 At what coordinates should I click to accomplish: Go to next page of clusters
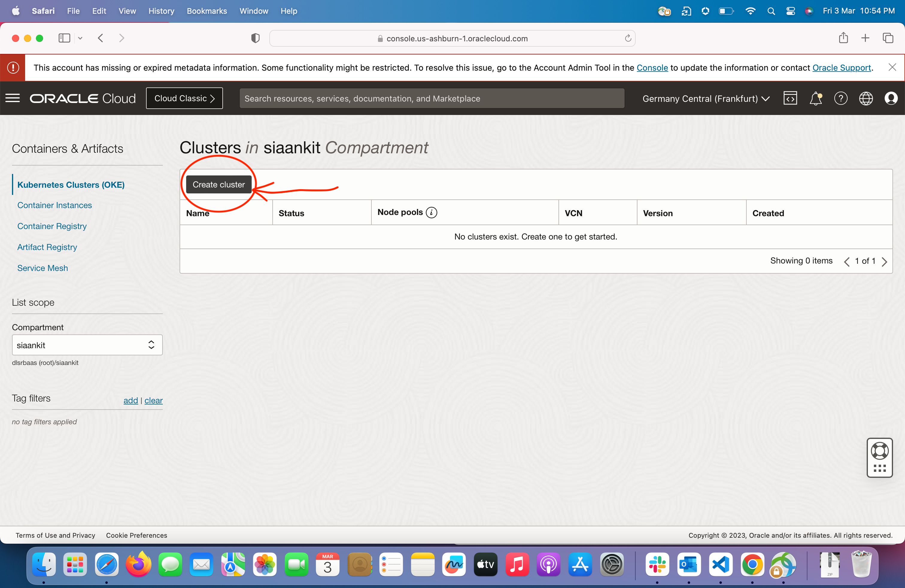pos(884,261)
